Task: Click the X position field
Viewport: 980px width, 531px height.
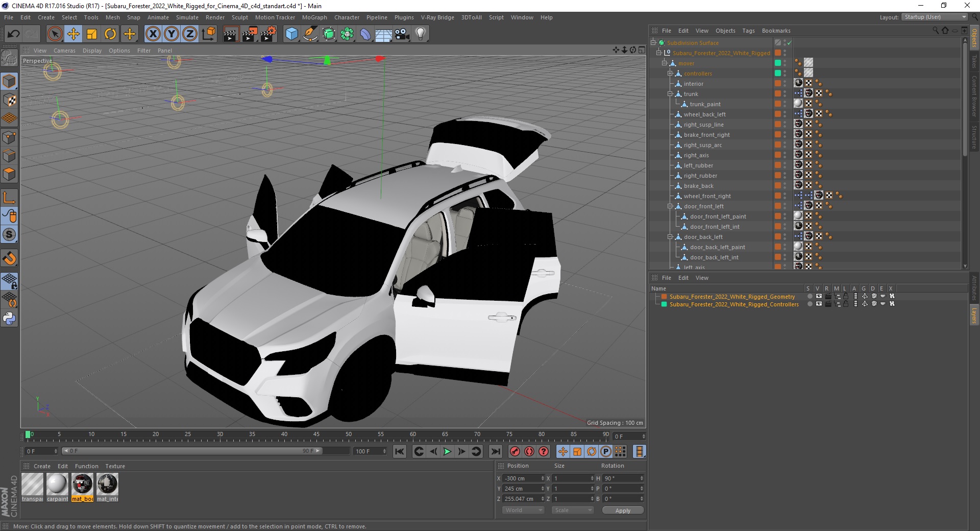Action: coord(523,478)
